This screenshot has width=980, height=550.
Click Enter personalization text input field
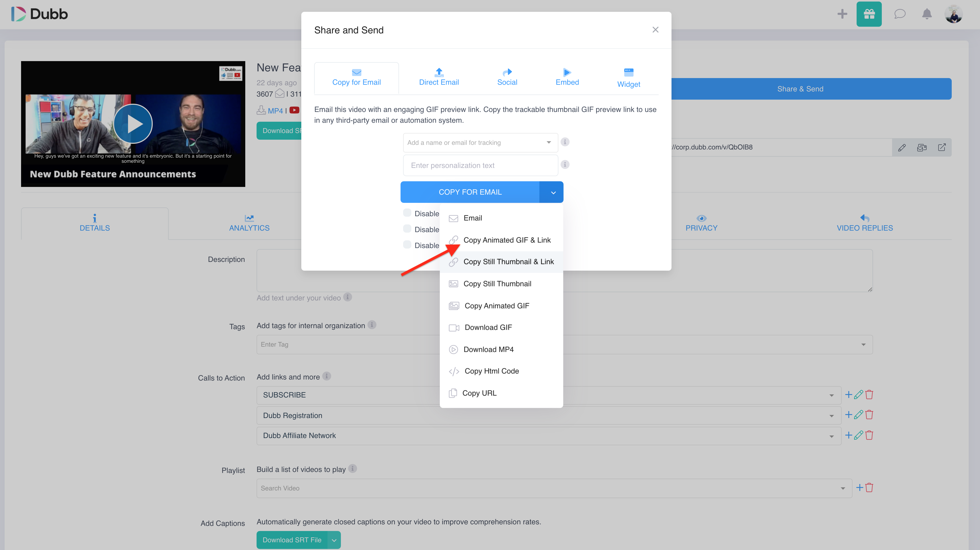click(480, 165)
